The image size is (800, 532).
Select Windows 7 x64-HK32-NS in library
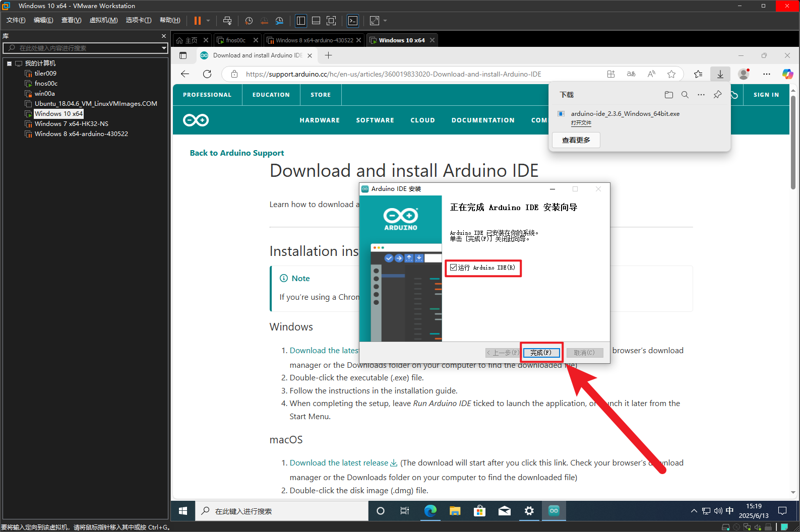(x=72, y=124)
